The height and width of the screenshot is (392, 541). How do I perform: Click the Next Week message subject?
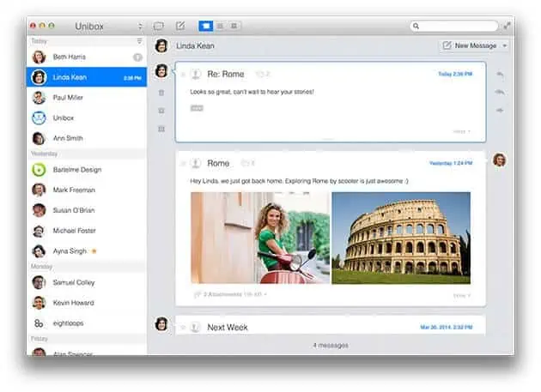228,327
